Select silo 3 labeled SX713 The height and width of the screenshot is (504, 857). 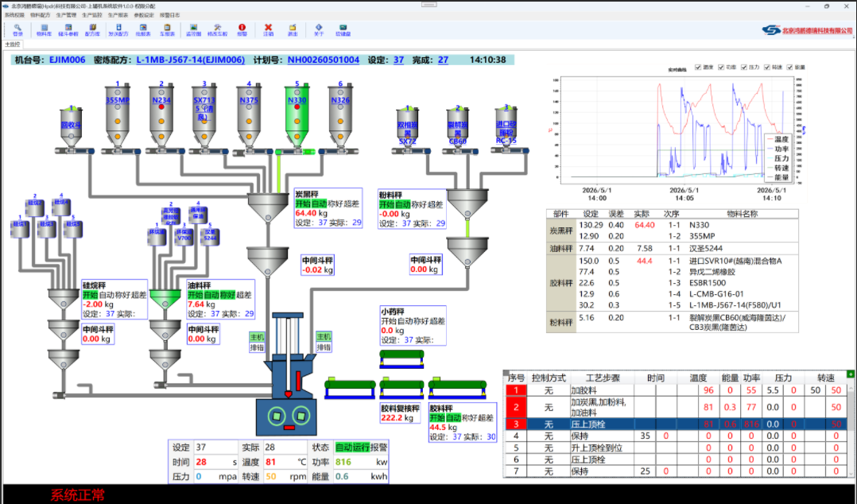coord(204,117)
